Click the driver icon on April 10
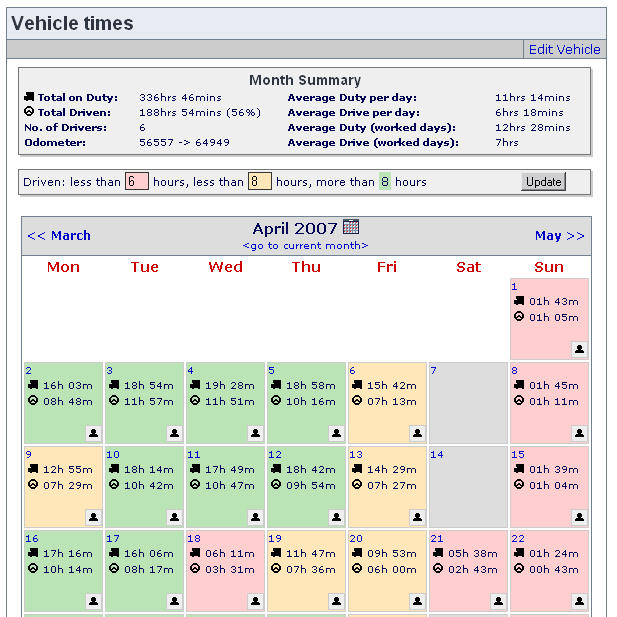This screenshot has width=617, height=617. (x=174, y=517)
